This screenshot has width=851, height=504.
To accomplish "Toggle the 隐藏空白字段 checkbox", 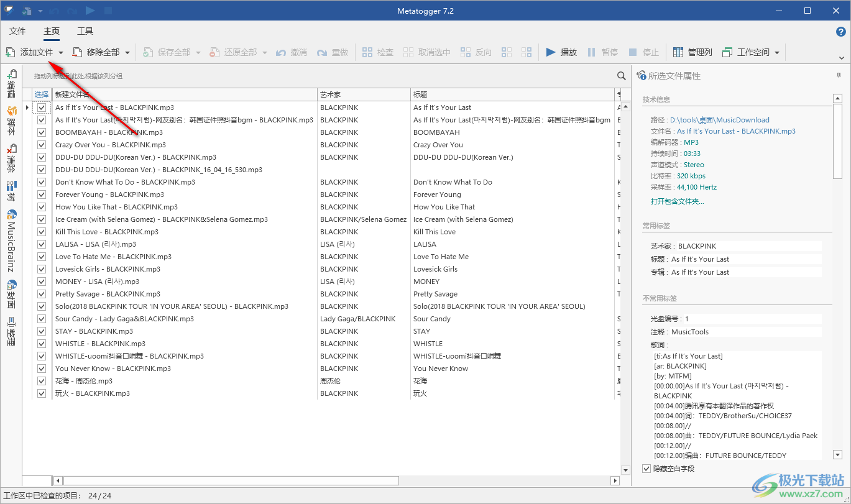I will point(647,469).
